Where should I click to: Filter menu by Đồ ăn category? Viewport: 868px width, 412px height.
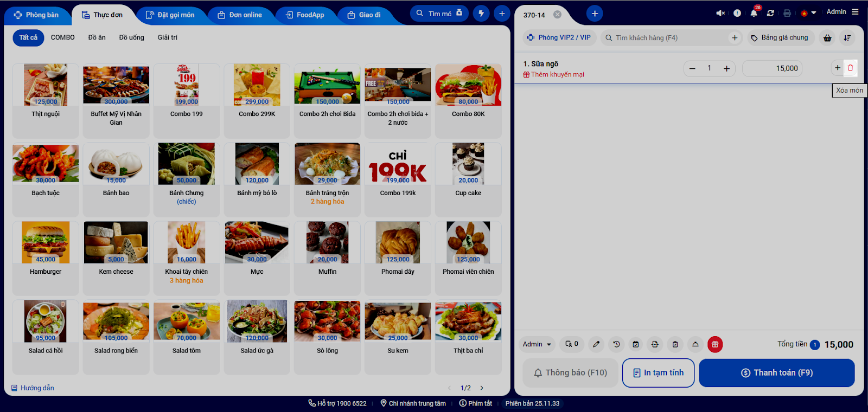click(x=97, y=37)
